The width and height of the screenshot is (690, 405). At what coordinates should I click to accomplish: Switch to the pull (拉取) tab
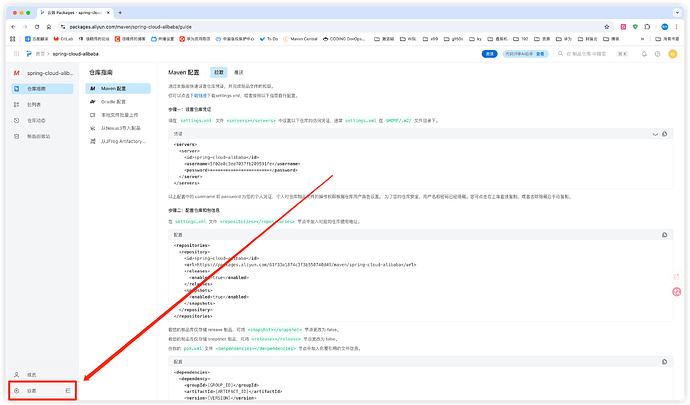point(219,72)
